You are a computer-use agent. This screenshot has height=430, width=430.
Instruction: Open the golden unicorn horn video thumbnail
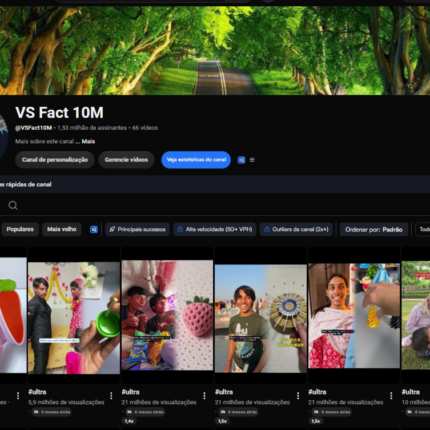coord(354,316)
